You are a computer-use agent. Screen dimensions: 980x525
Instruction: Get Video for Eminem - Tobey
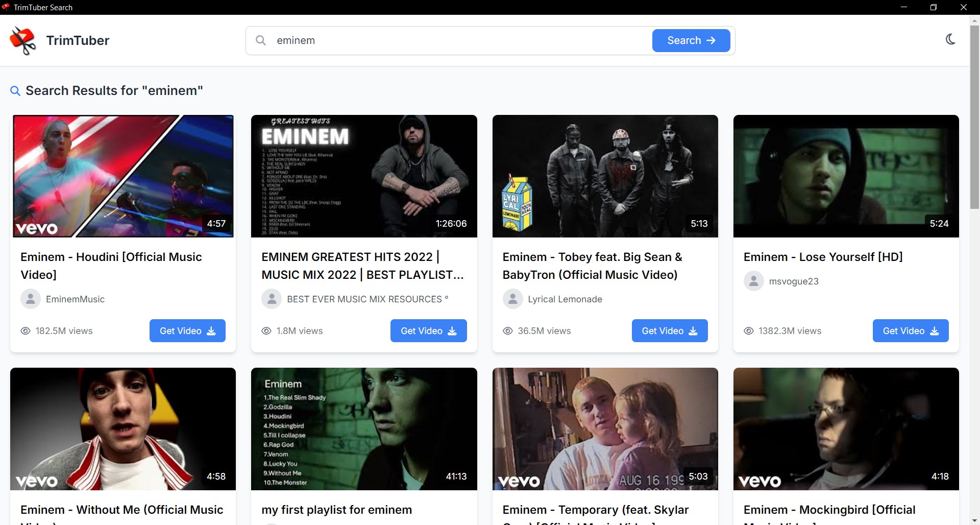tap(670, 331)
